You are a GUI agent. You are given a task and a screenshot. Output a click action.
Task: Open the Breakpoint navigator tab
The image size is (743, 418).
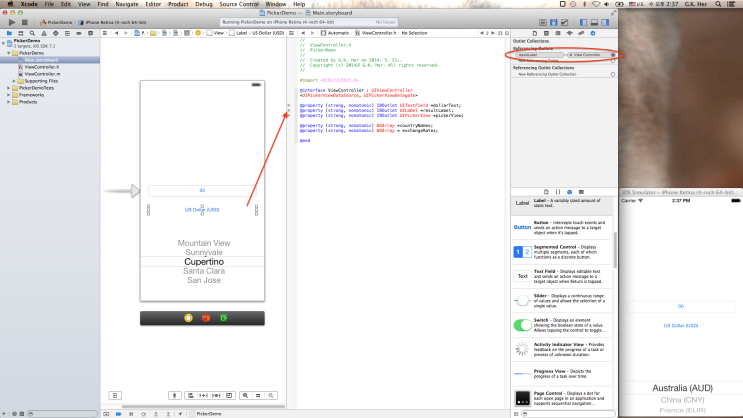pos(79,33)
